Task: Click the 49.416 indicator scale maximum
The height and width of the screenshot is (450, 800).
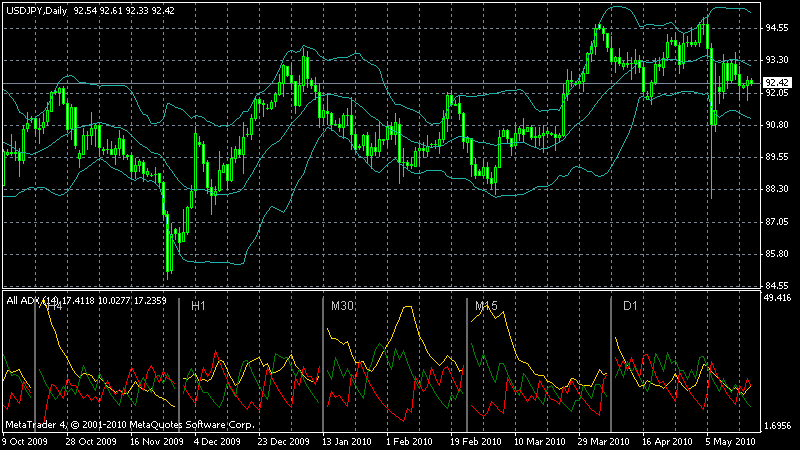Action: 778,298
